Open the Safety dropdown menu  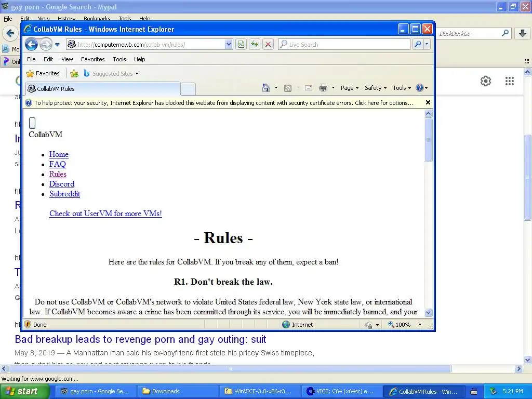(376, 88)
